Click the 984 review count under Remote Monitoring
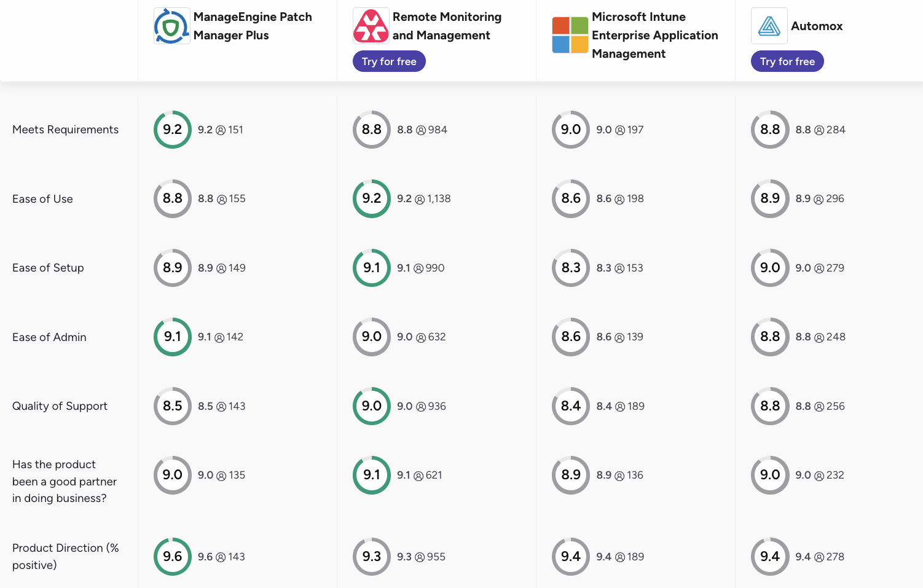 coord(438,130)
